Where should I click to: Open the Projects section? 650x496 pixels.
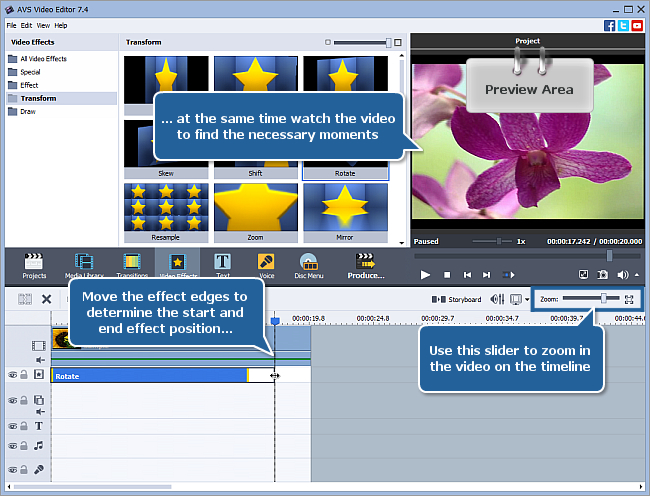click(34, 266)
